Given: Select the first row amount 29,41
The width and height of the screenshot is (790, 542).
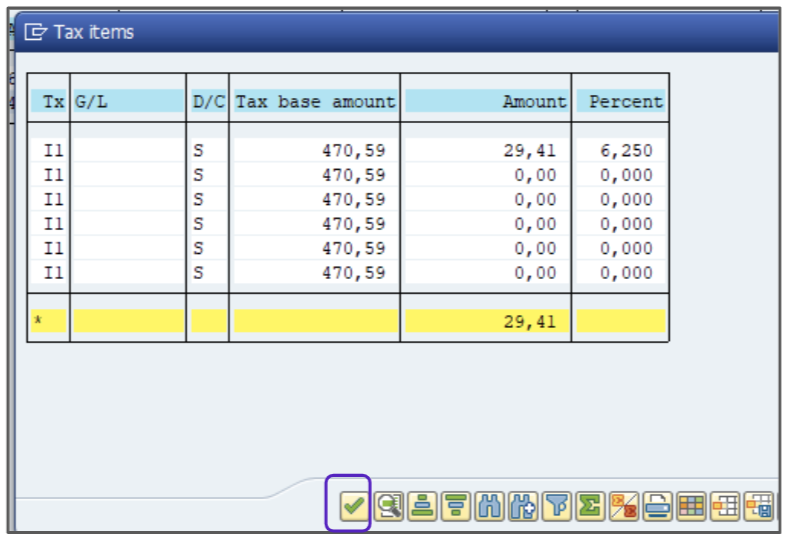Looking at the screenshot, I should point(486,151).
